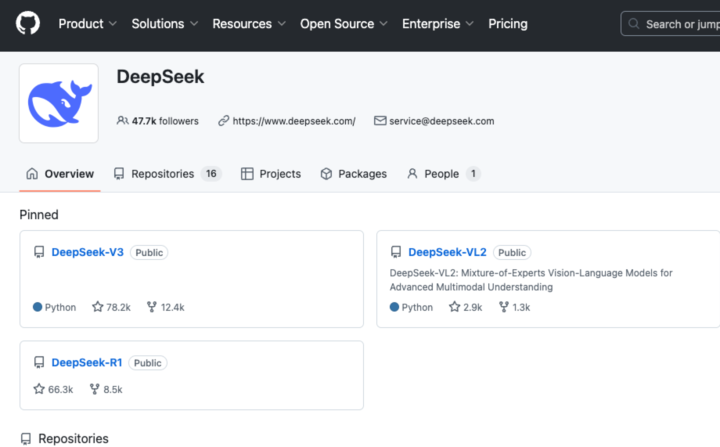Viewport: 720px width, 447px height.
Task: Click star icon on DeepSeek-R1 card
Action: pyautogui.click(x=39, y=389)
